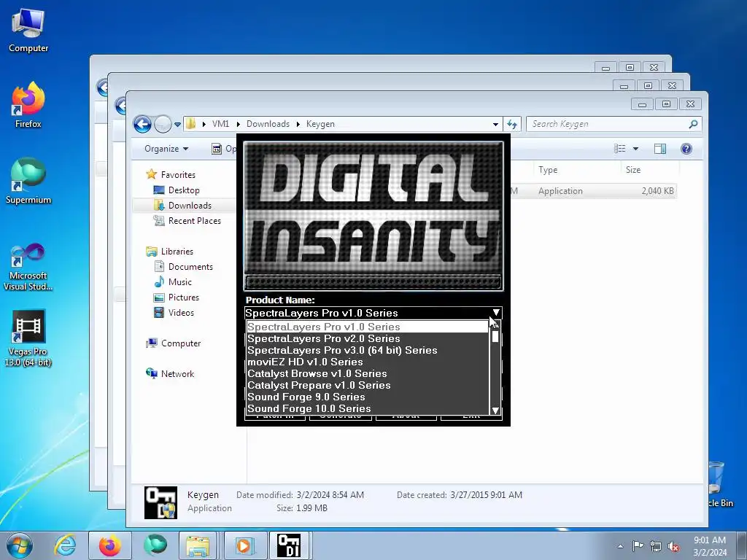Open Recent Places in navigation pane
This screenshot has height=560, width=747.
pos(194,220)
